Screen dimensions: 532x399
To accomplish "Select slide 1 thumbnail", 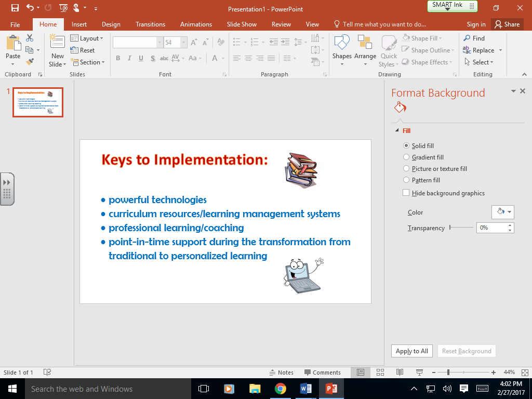I will tap(38, 102).
